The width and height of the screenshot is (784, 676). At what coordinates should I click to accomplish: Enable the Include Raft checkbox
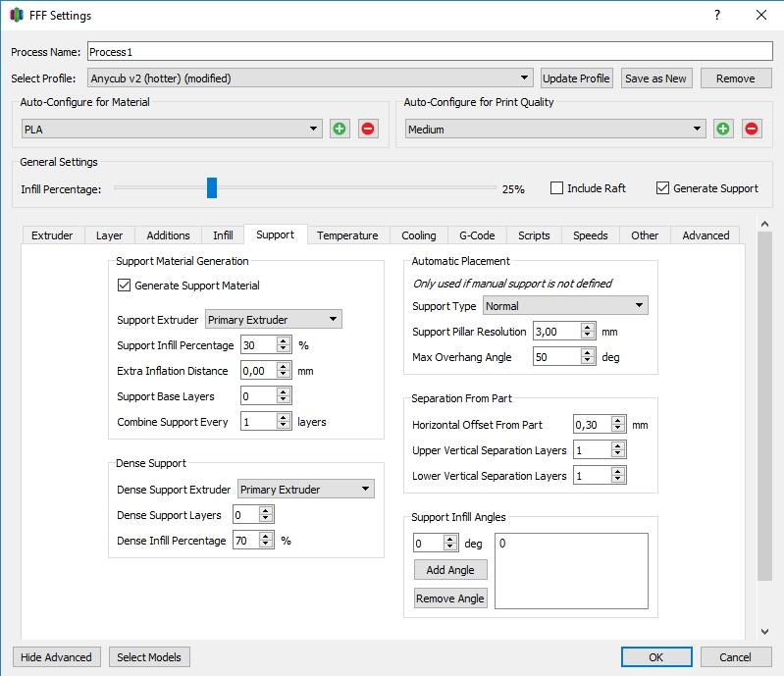557,188
